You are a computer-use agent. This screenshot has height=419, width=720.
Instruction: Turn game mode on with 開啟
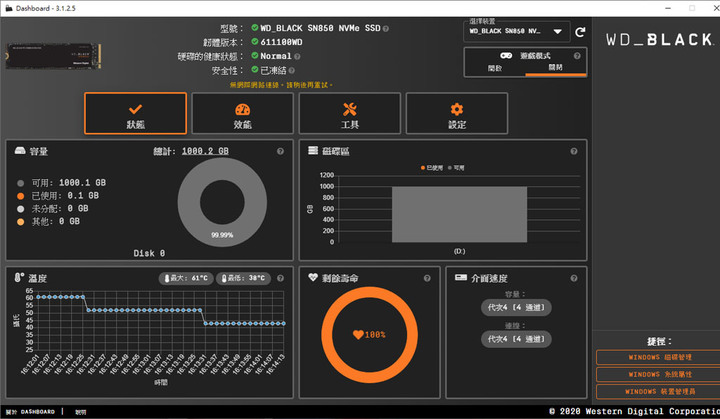[495, 68]
